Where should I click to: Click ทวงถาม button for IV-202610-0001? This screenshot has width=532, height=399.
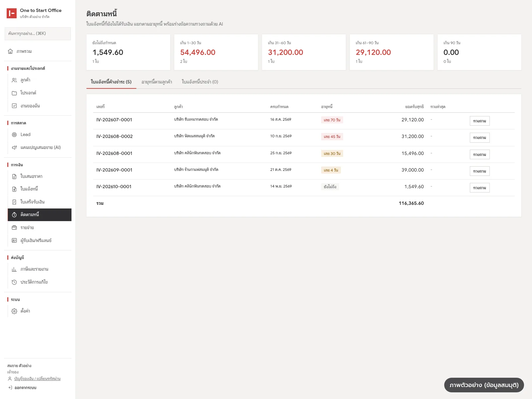[x=479, y=188]
